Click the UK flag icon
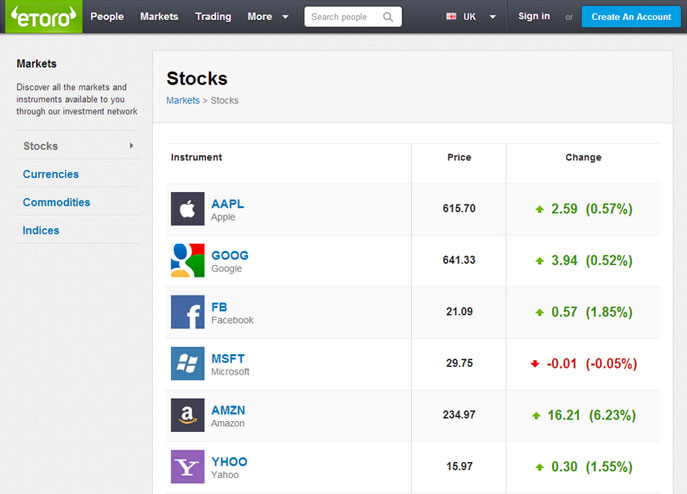 (x=451, y=17)
